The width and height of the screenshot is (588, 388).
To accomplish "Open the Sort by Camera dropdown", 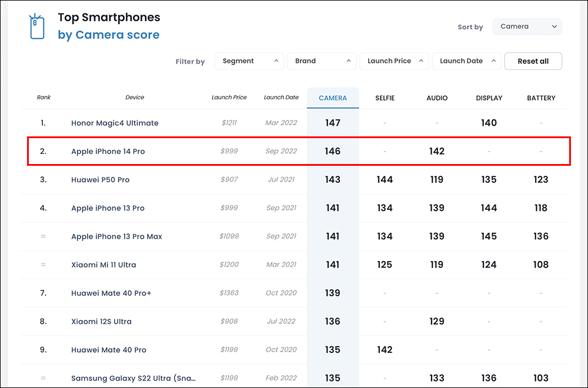I will (527, 26).
